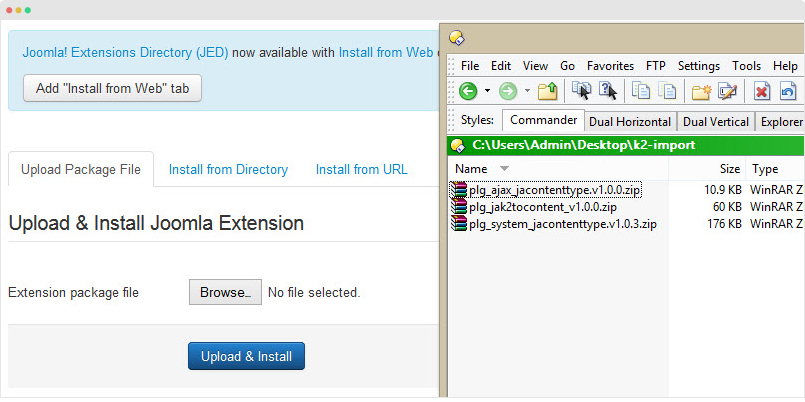Open the File menu
The width and height of the screenshot is (805, 402).
coord(470,66)
